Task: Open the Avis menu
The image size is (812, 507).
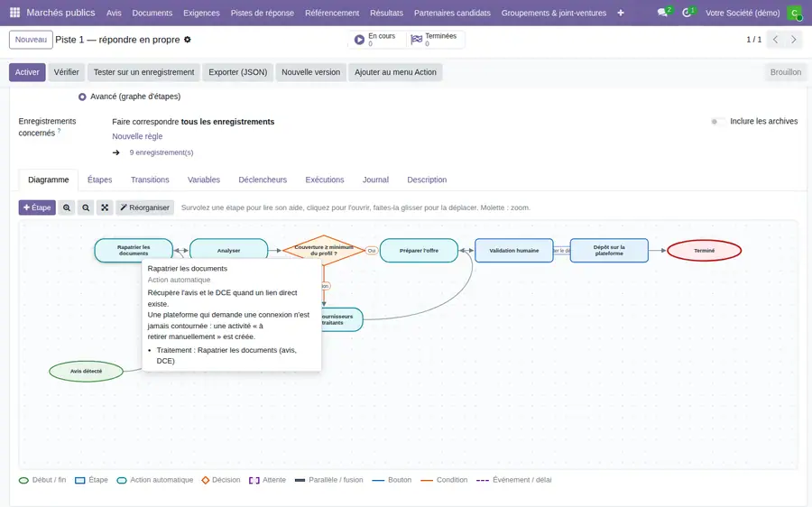Action: [x=114, y=13]
